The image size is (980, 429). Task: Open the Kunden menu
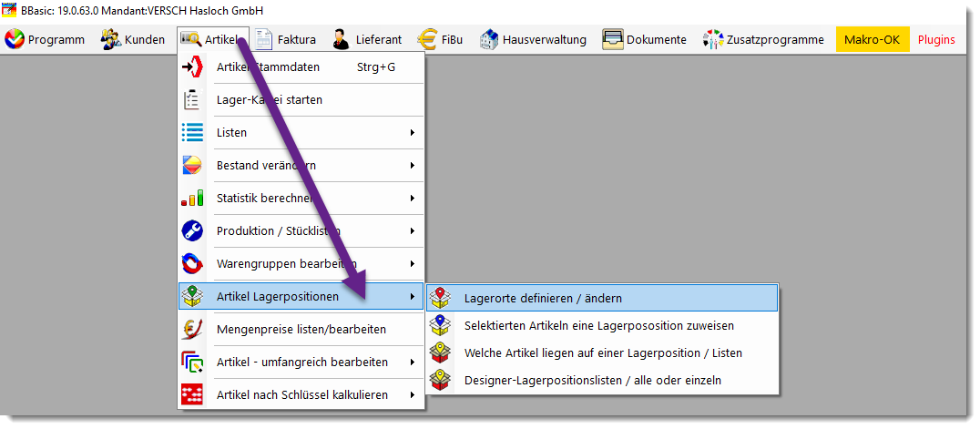133,39
